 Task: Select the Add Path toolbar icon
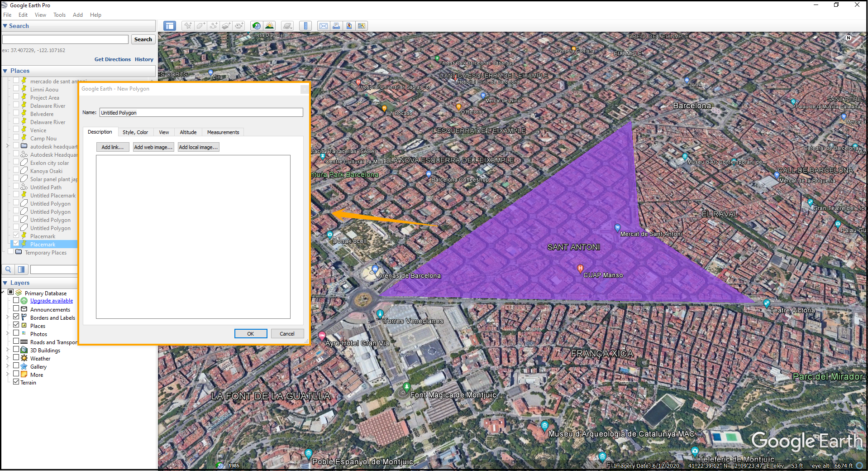pyautogui.click(x=213, y=26)
